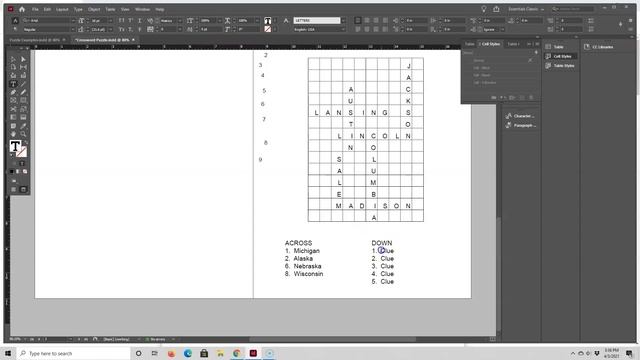Select the Free Transform tool
Viewport: 640px width, 360px height.
pos(23,109)
